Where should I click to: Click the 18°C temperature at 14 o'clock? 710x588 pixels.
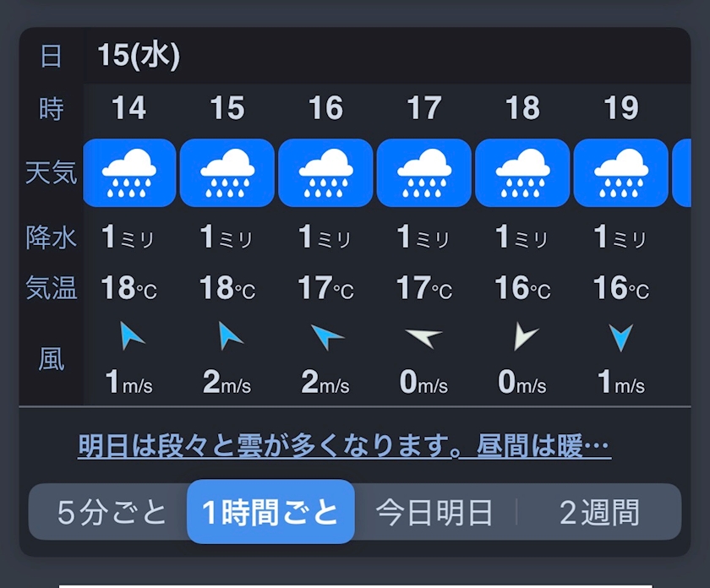[x=129, y=289]
